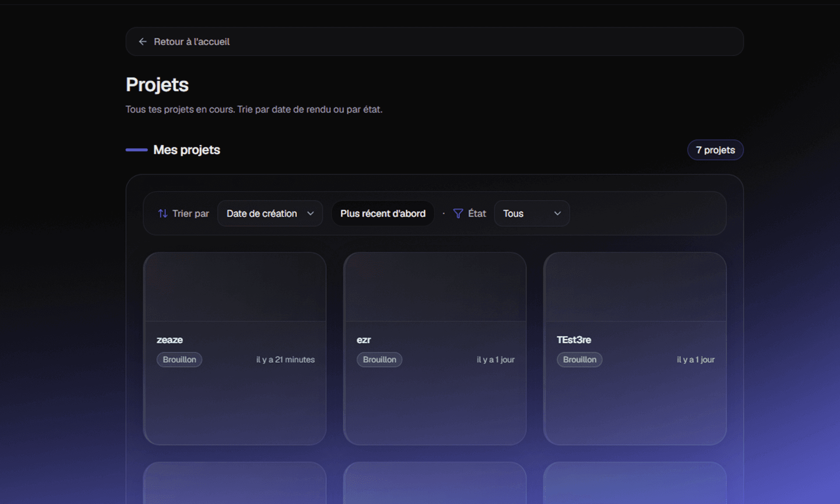Toggle the Plus récent d'abord sort order
Screen dimensions: 840x504
point(382,213)
